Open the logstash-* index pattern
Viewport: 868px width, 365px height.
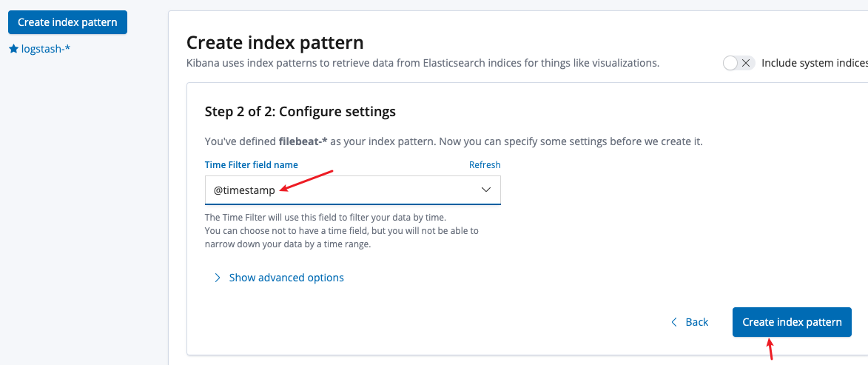tap(45, 50)
